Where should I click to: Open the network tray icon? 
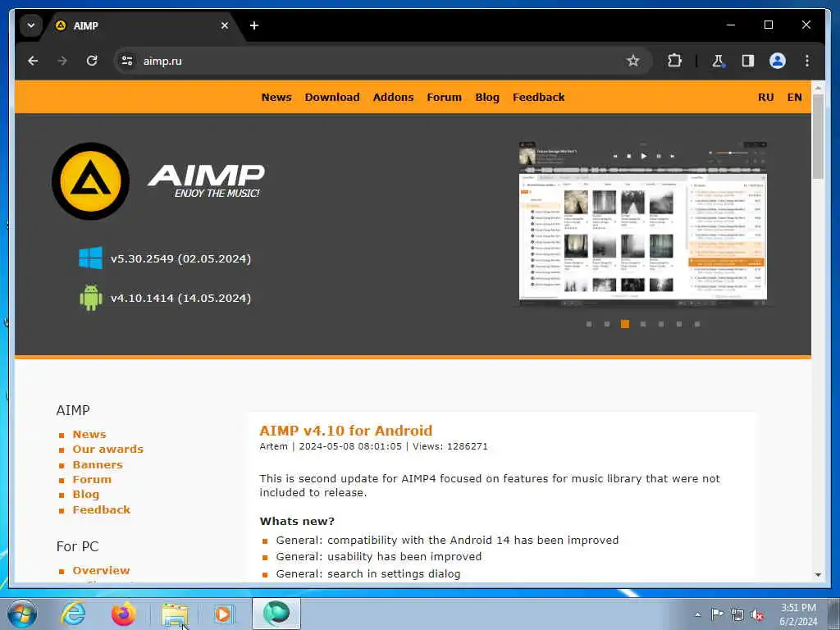[737, 614]
